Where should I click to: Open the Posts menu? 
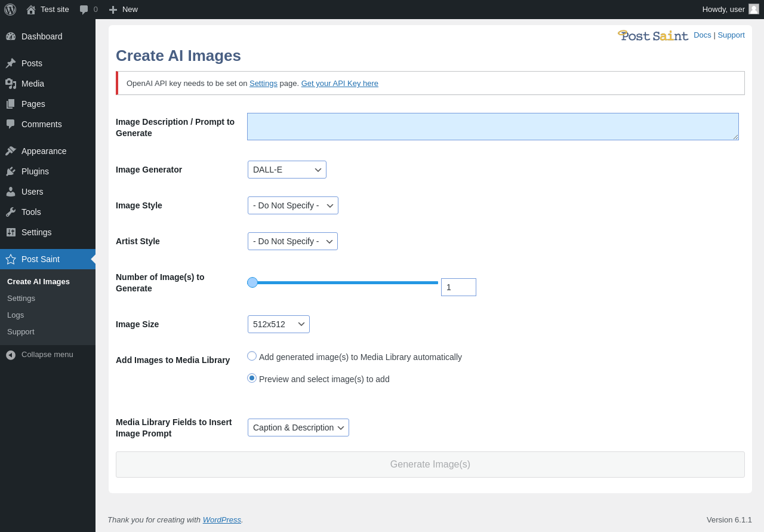pos(48,63)
